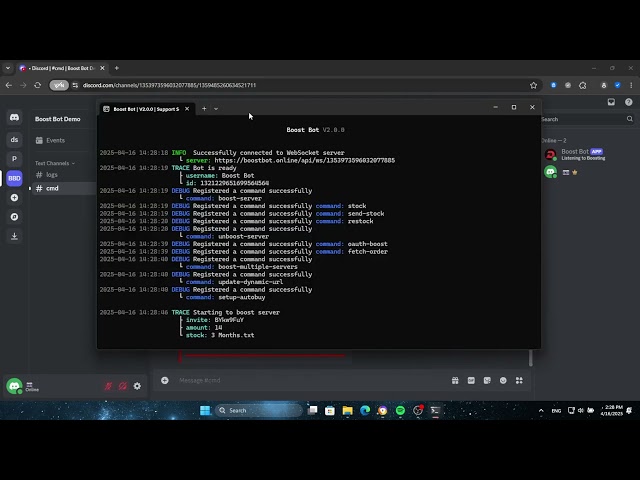Open Discord direct messages home icon
Screen dimensions: 640x480
point(14,118)
